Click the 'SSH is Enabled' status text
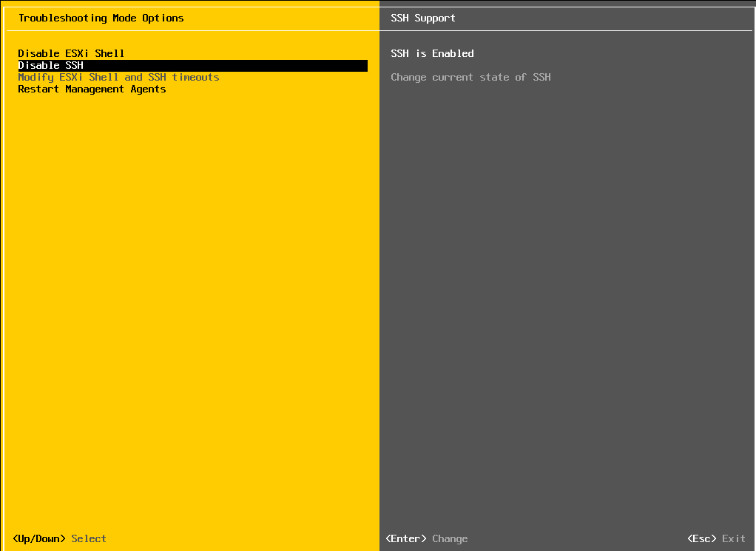The height and width of the screenshot is (551, 756). tap(432, 53)
